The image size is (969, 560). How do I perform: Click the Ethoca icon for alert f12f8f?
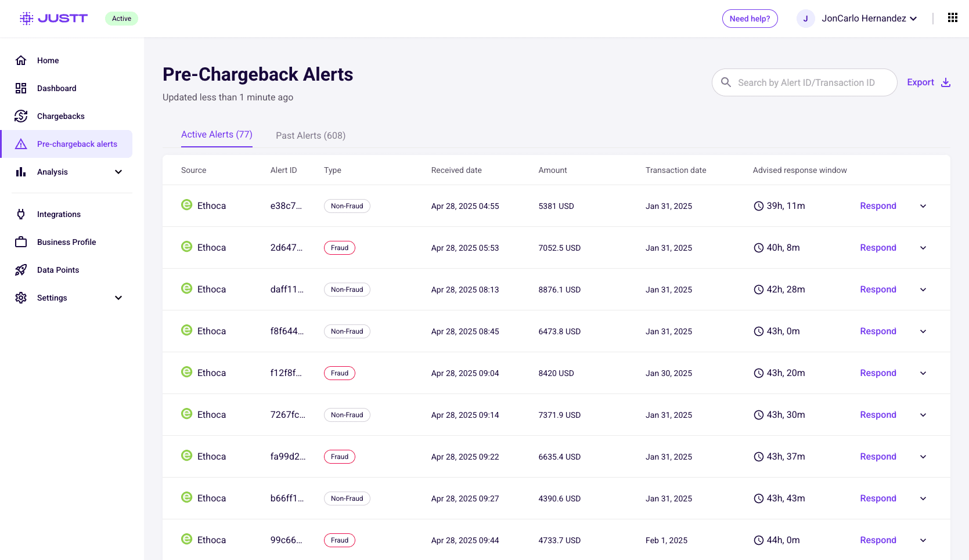(x=186, y=372)
